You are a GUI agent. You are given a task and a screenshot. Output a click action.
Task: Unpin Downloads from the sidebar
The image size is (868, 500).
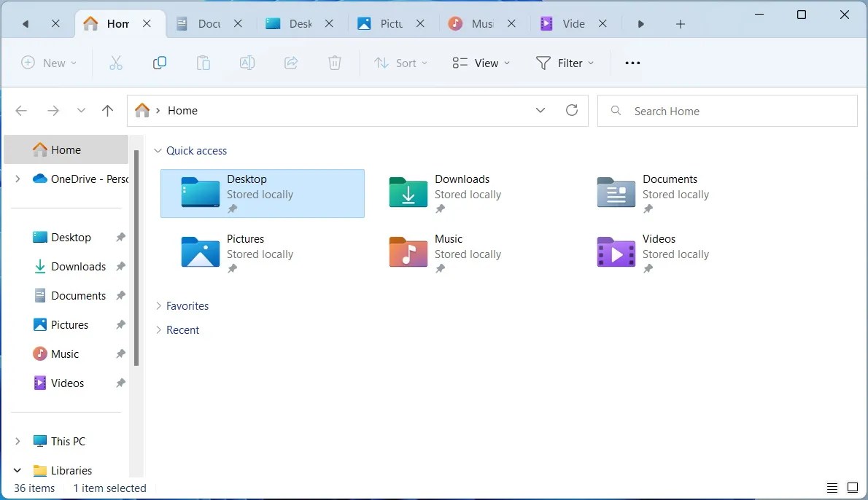(121, 266)
